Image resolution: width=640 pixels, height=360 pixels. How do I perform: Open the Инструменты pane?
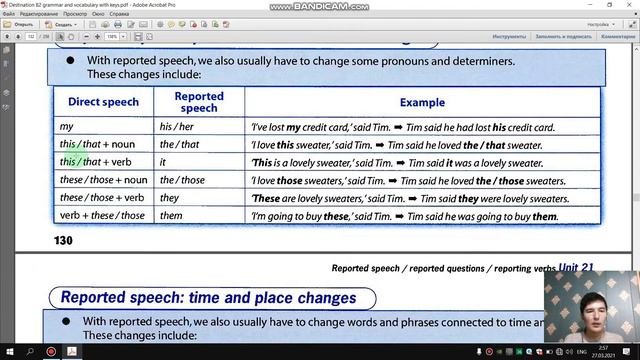click(x=509, y=37)
